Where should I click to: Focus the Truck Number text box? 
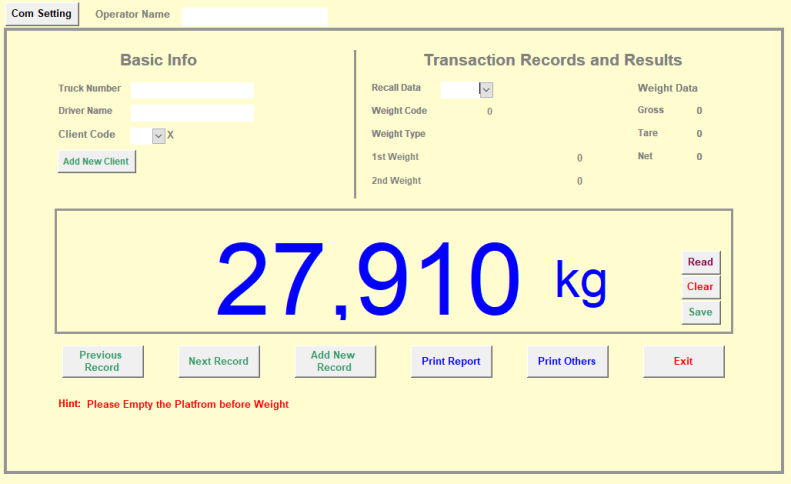(x=192, y=90)
